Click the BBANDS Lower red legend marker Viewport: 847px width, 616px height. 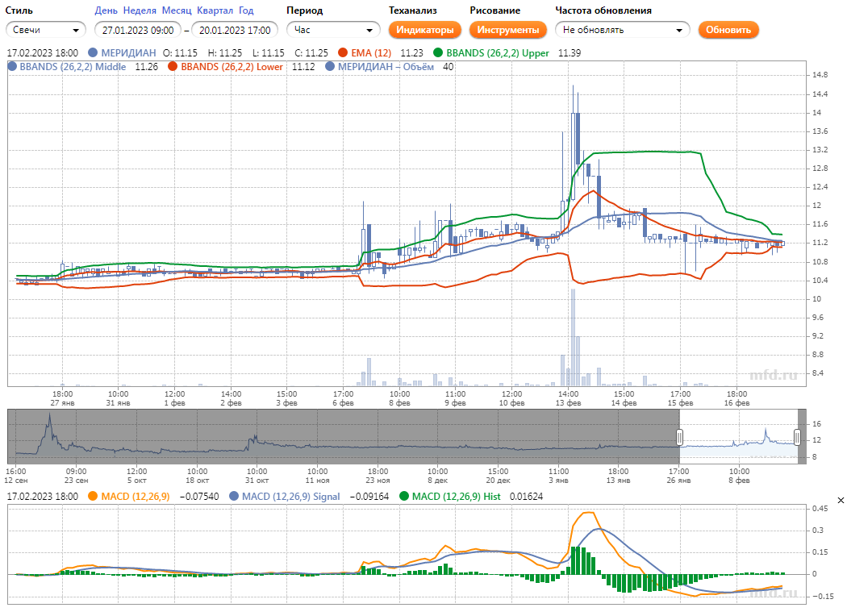tap(173, 67)
